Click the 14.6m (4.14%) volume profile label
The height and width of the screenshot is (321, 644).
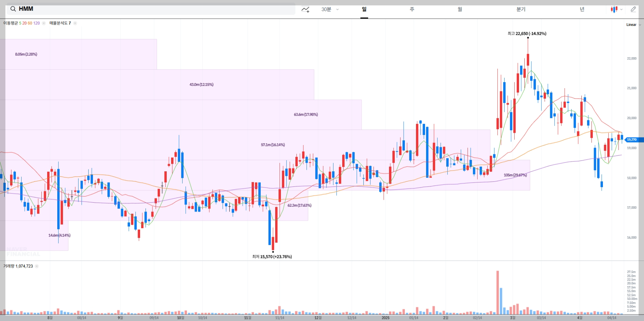click(x=59, y=235)
